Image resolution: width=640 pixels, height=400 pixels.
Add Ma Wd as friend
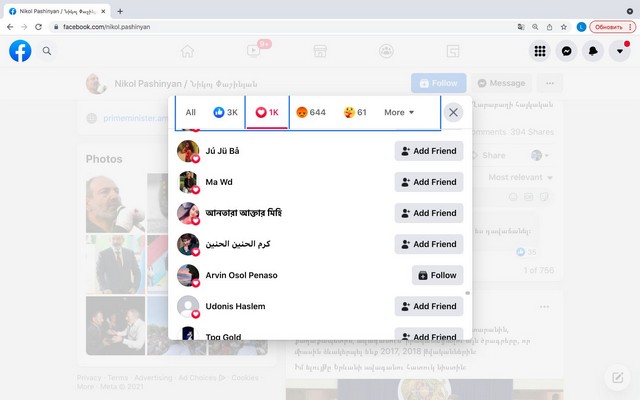point(429,182)
